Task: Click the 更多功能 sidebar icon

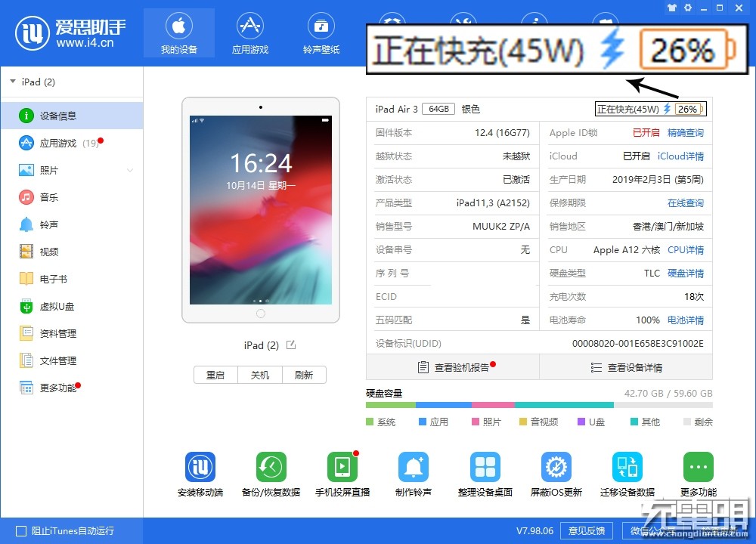Action: point(26,388)
